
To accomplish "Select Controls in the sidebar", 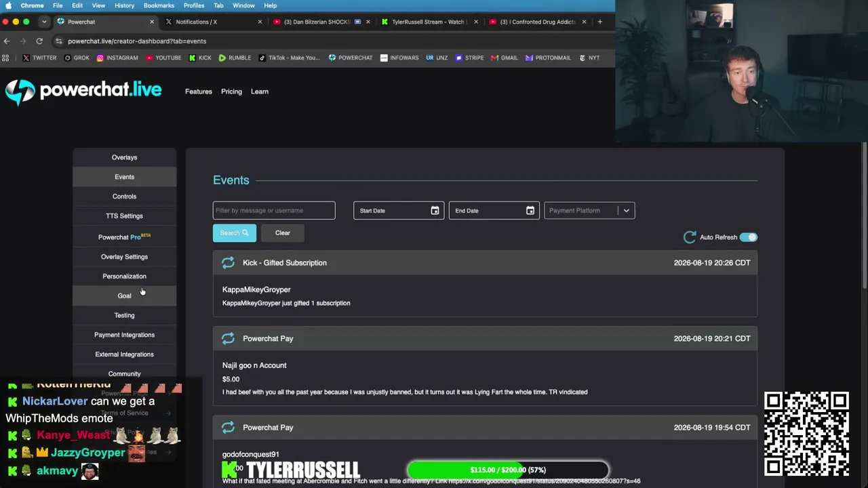I will click(x=124, y=197).
